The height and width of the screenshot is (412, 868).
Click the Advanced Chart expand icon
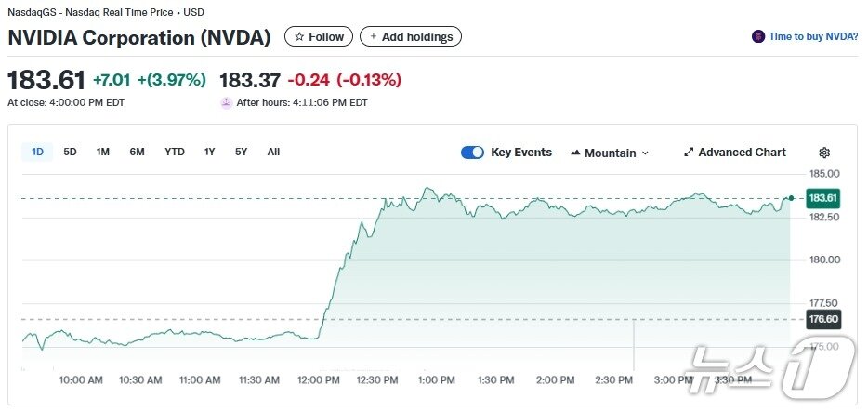pos(689,153)
